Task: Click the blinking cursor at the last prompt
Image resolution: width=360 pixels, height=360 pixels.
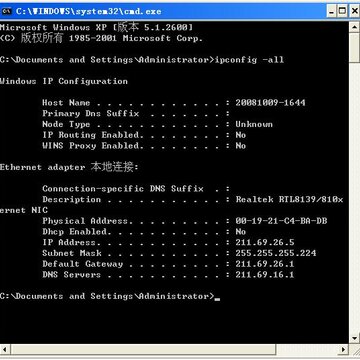Action: coord(217,299)
